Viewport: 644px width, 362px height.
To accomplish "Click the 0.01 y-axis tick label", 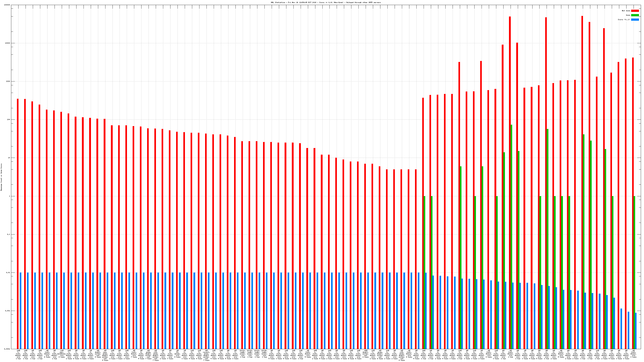I will tap(8, 273).
